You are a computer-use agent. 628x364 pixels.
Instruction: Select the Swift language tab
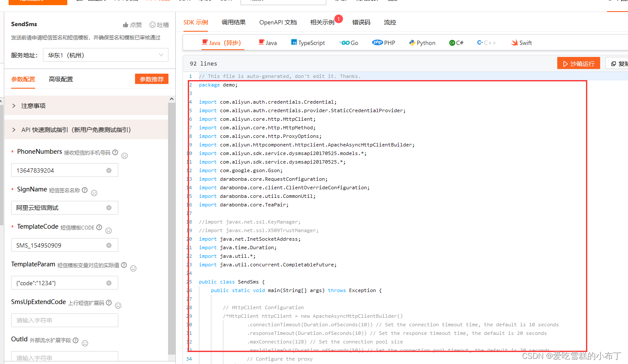coord(521,43)
